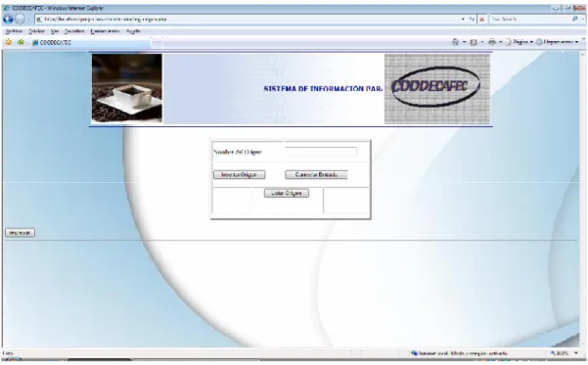Viewport: 588px width, 365px height.
Task: Open the Archivo menu
Action: tap(14, 31)
